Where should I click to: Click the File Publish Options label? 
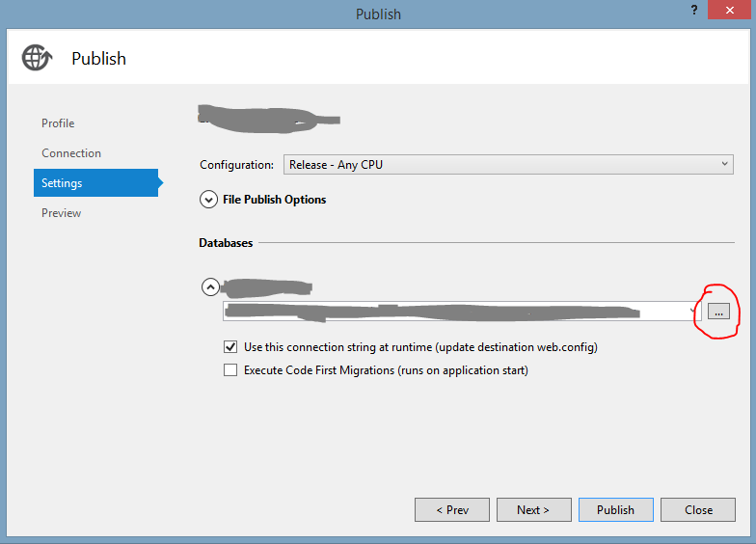[x=274, y=199]
